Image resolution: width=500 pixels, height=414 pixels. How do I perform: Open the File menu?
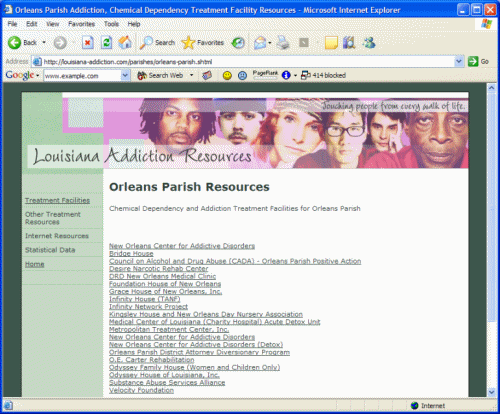[12, 24]
